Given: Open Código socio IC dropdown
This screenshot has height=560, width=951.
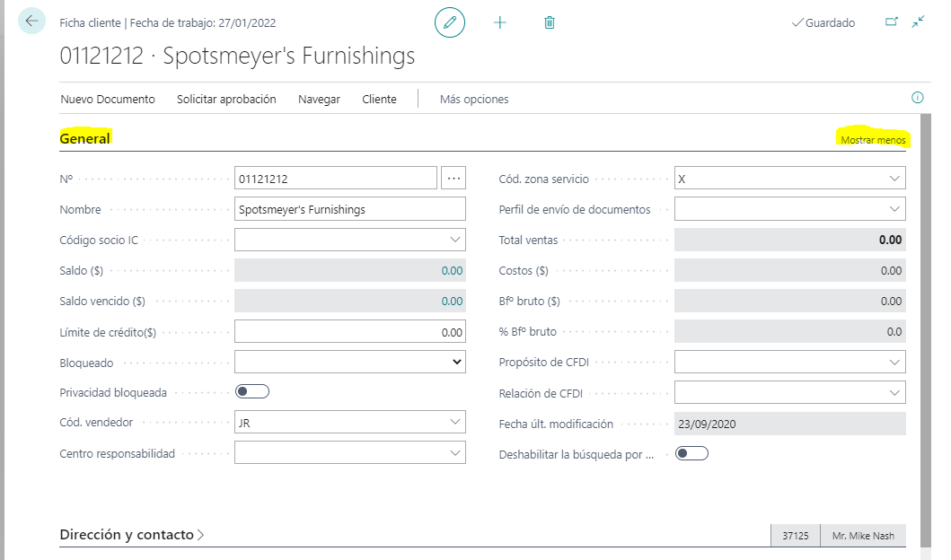Looking at the screenshot, I should (x=455, y=240).
